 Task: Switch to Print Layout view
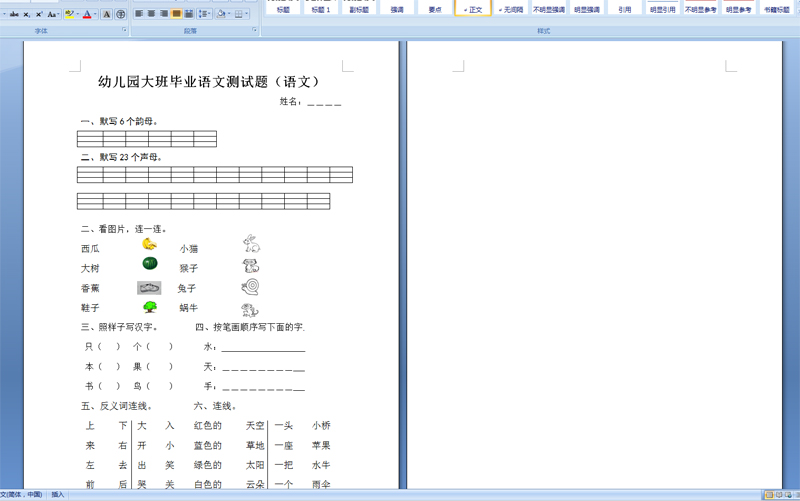coord(769,495)
